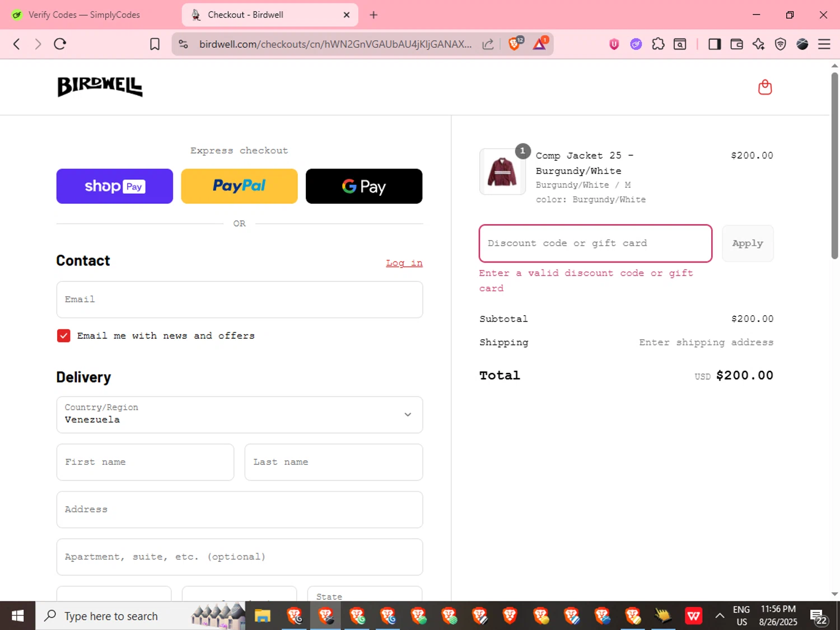The image size is (840, 630).
Task: Select the Address input field
Action: [x=240, y=510]
